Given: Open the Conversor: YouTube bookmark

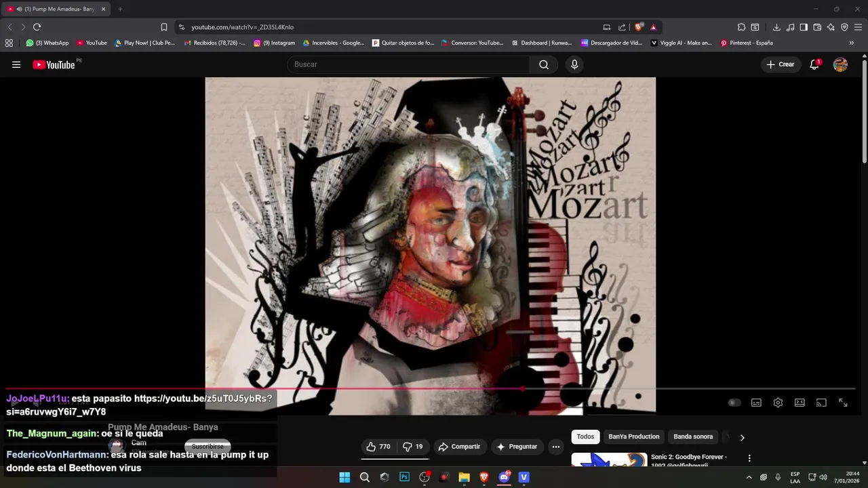Looking at the screenshot, I should point(473,43).
